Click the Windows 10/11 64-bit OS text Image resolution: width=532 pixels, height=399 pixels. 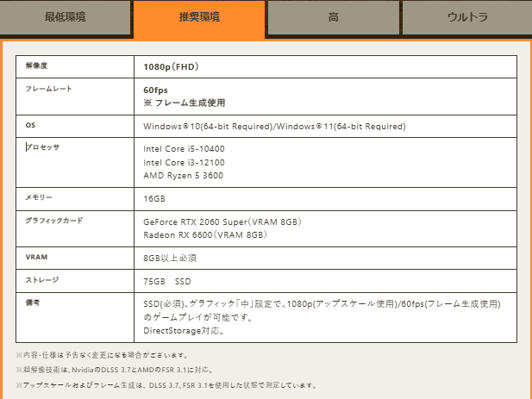coord(274,127)
